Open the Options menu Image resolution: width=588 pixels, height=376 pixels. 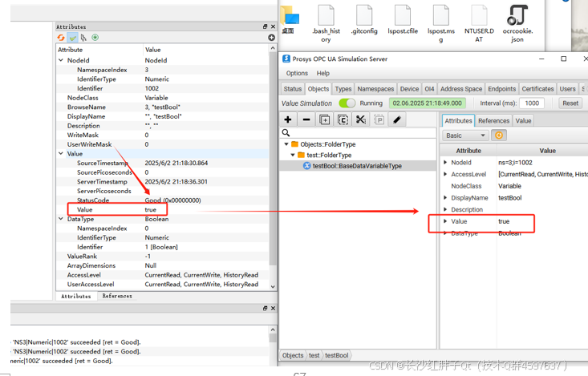[297, 73]
